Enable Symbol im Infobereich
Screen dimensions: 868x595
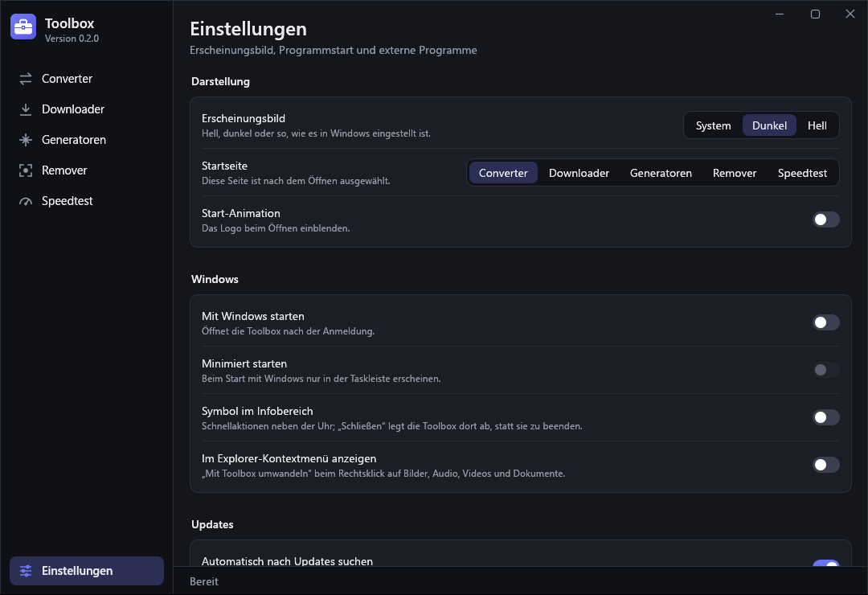coord(826,417)
